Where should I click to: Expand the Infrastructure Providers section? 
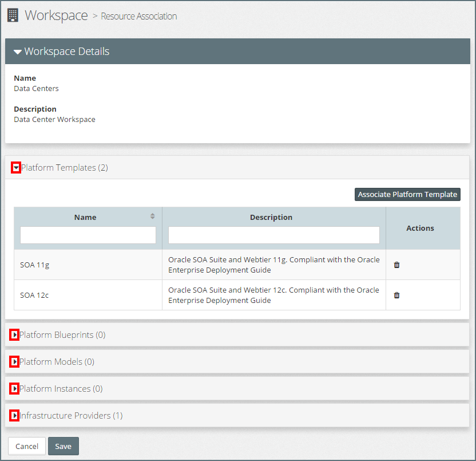pos(14,416)
